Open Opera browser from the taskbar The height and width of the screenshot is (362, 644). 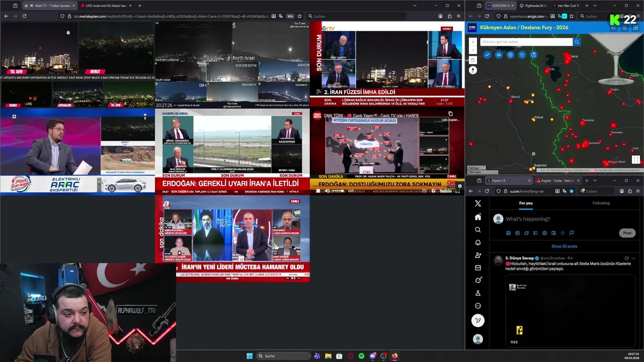[x=350, y=356]
